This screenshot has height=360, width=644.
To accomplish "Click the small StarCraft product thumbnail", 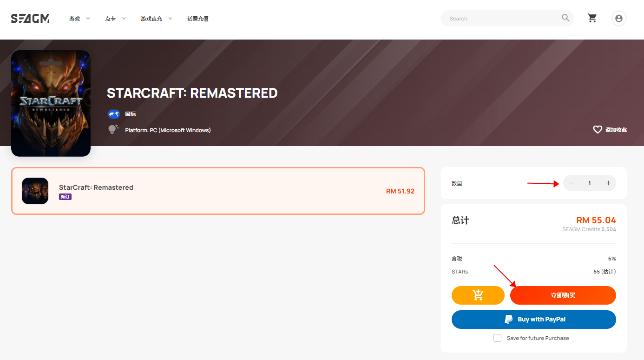I will 35,191.
